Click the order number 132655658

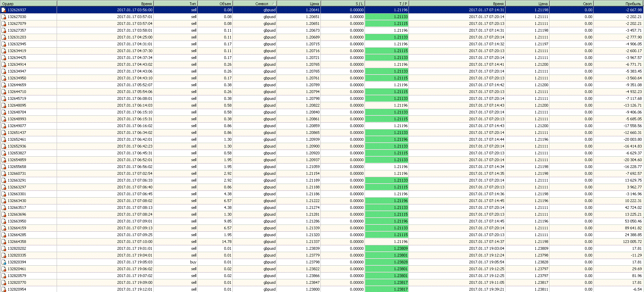(x=17, y=167)
